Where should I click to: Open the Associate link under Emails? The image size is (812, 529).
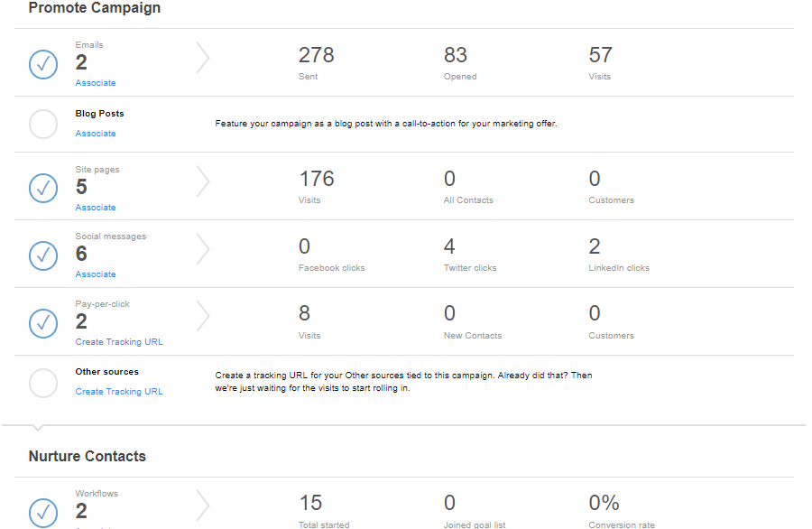96,83
